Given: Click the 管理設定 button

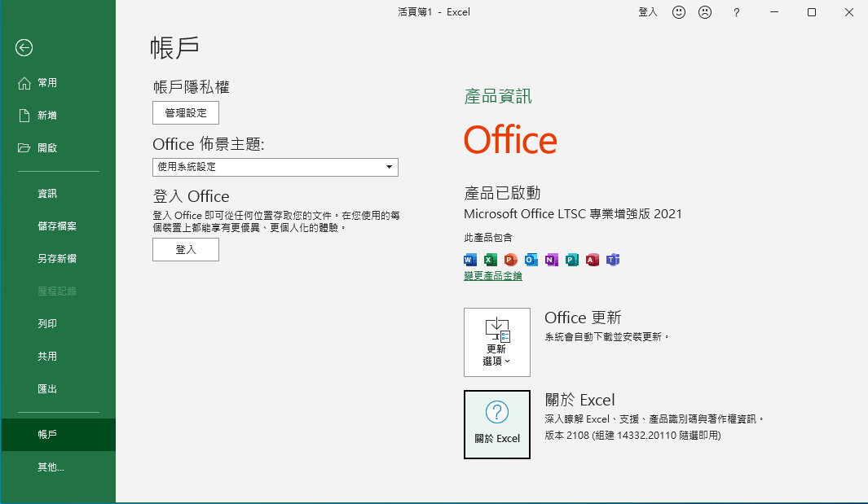Looking at the screenshot, I should [186, 113].
